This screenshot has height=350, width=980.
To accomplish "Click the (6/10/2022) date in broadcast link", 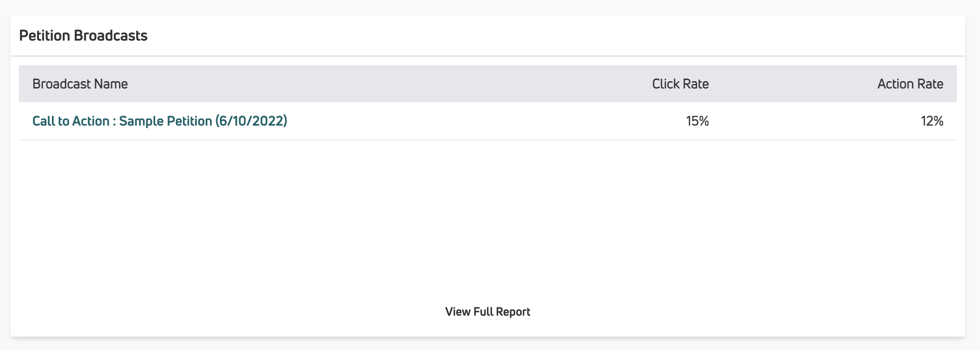I will coord(251,121).
